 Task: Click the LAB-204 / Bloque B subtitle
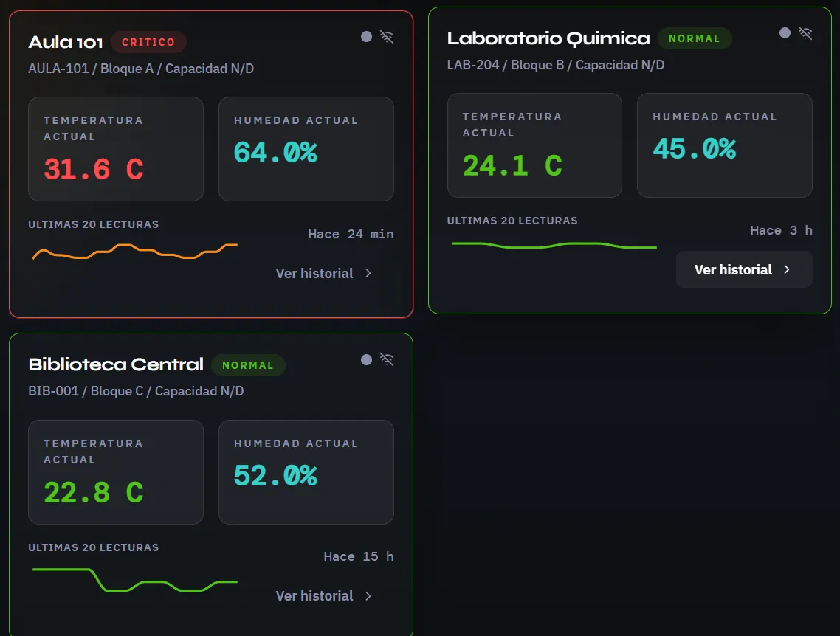[556, 65]
